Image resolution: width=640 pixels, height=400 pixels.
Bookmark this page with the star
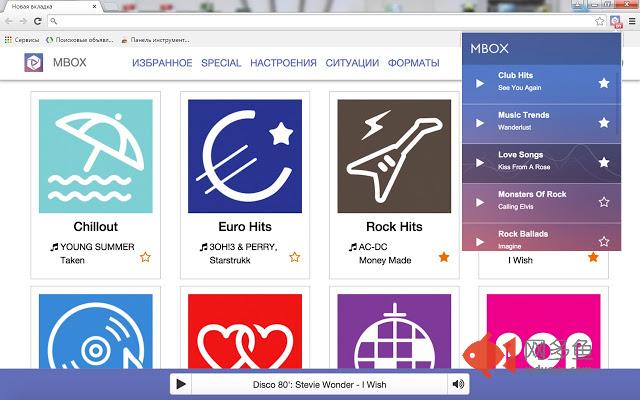(x=599, y=21)
